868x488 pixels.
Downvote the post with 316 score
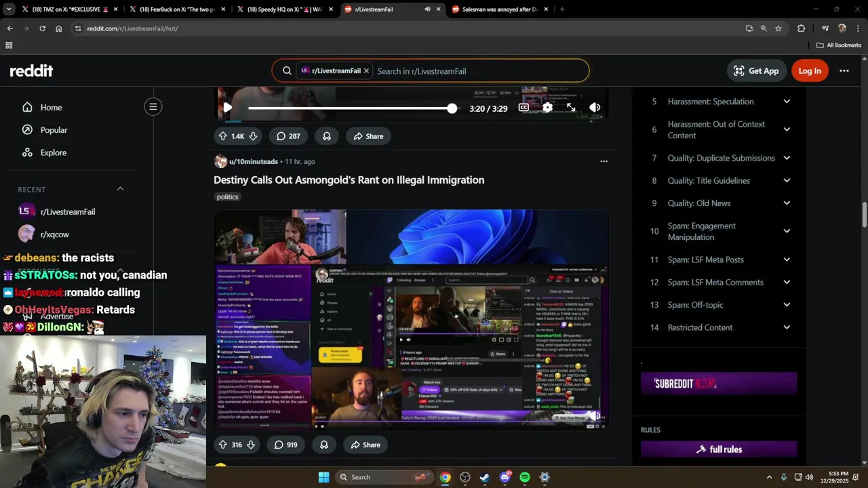(250, 445)
